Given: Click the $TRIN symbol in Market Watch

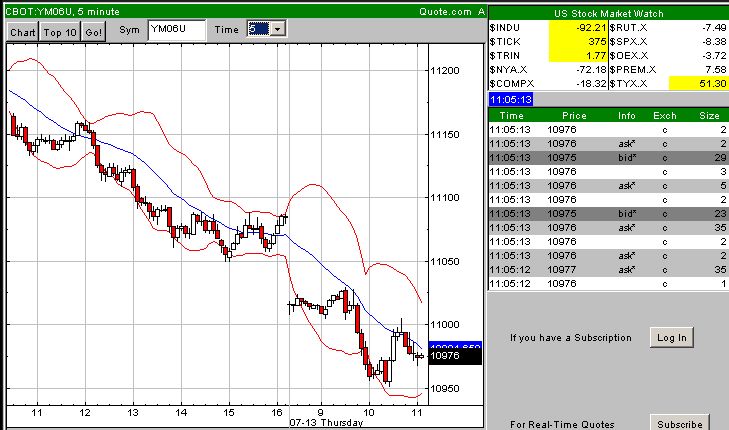Looking at the screenshot, I should [504, 56].
